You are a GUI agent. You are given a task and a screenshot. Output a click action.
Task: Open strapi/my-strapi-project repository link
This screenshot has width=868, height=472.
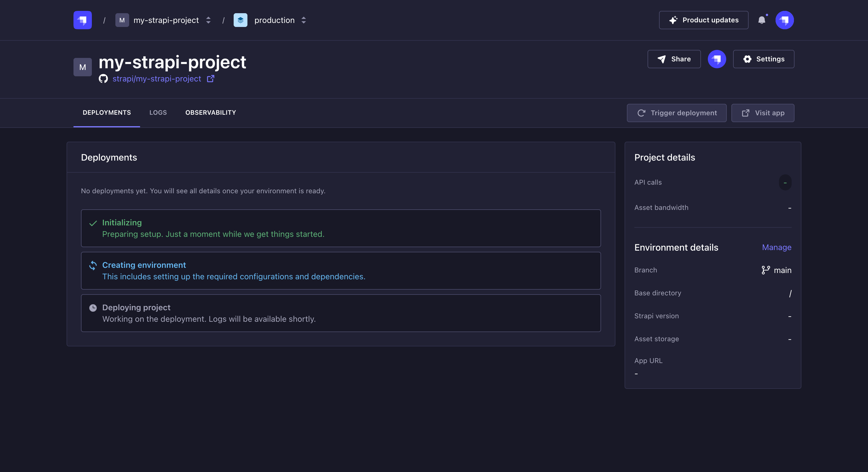point(157,79)
